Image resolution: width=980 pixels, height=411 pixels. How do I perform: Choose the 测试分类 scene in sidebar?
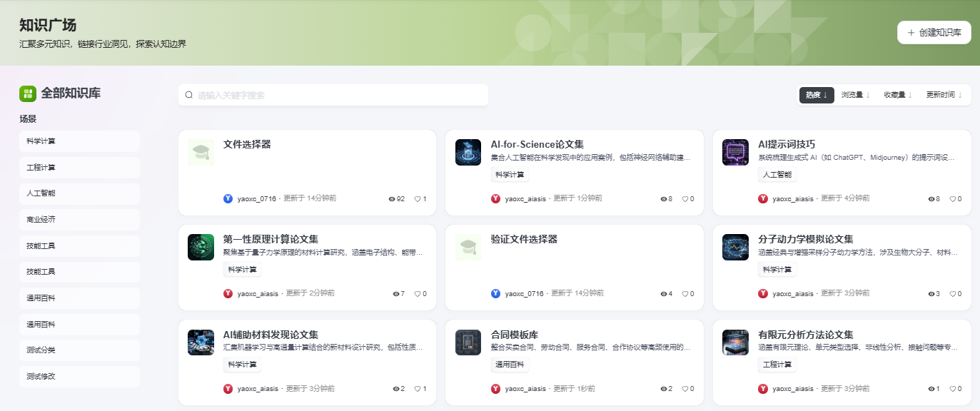click(79, 350)
